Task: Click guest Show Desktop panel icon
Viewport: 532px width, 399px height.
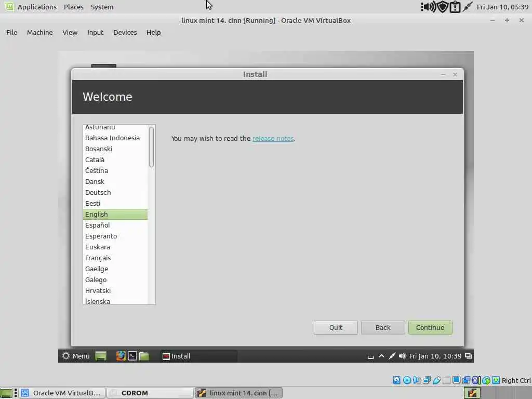Action: 101,356
